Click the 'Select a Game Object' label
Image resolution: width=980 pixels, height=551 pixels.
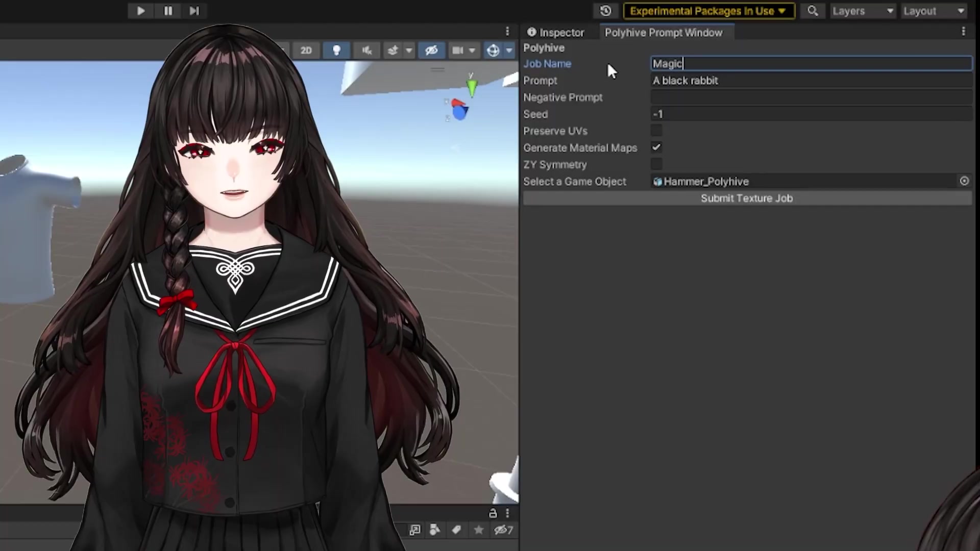(575, 182)
